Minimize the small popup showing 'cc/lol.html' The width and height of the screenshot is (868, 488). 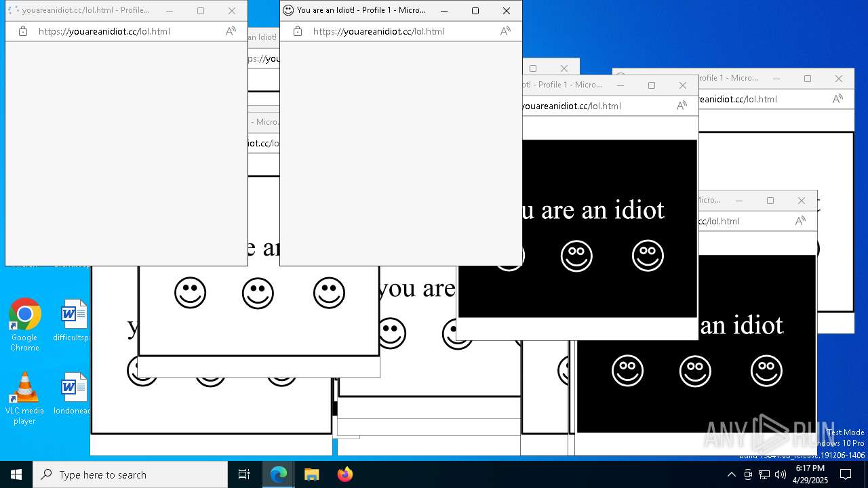pyautogui.click(x=739, y=201)
